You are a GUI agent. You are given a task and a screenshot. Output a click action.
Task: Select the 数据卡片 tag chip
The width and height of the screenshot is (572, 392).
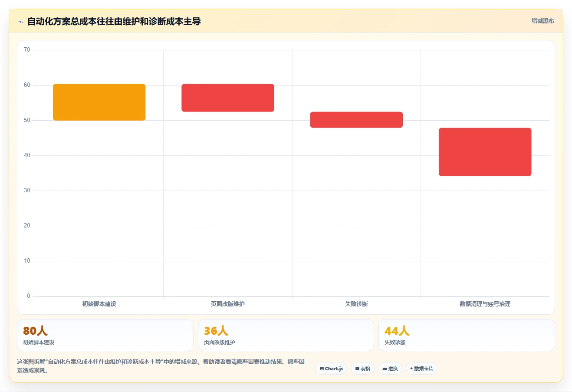(x=421, y=369)
